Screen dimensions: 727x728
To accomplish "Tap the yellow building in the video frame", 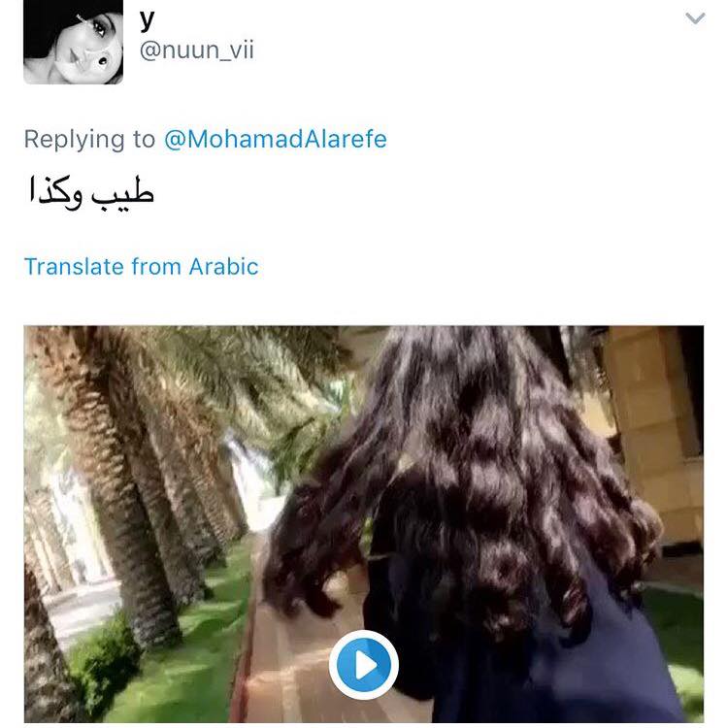I will click(654, 409).
